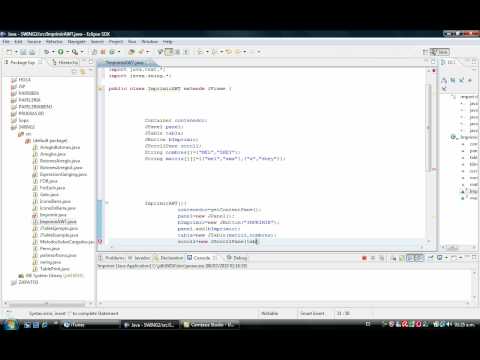Toggle Scroll Lock in Console toolbar
The image size is (480, 360).
402,258
